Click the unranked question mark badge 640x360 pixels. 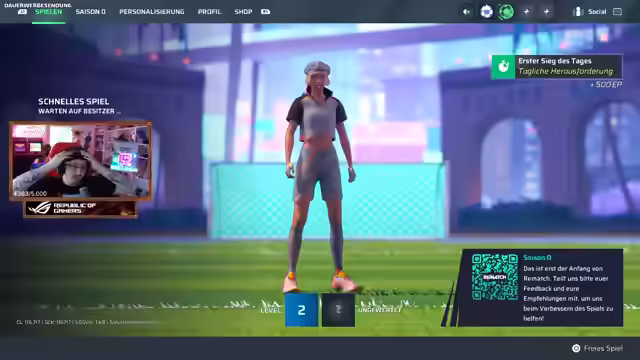(x=338, y=310)
